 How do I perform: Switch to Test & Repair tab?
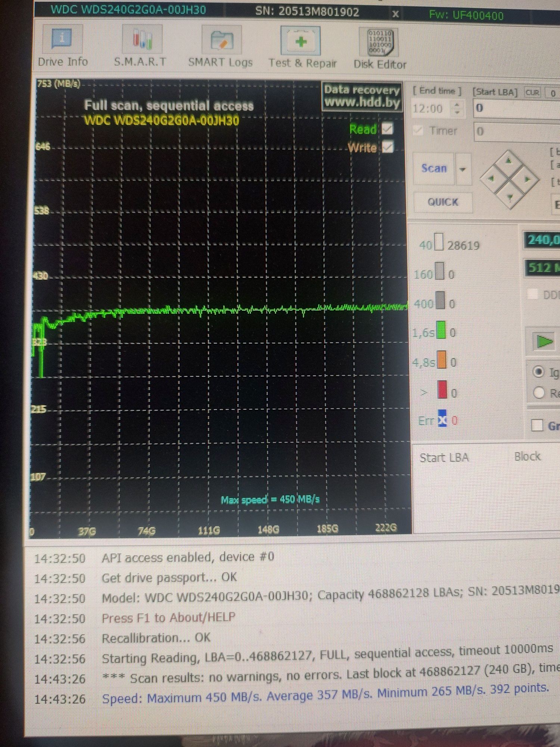tap(302, 48)
